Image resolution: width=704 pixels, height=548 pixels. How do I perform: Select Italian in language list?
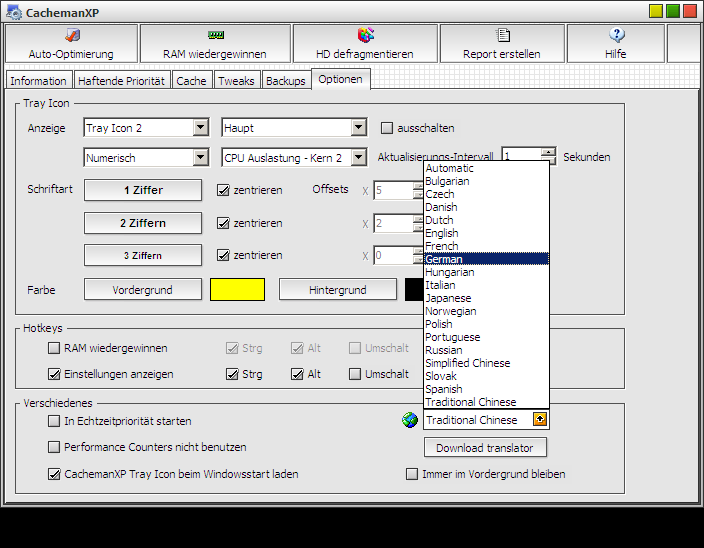coord(486,285)
